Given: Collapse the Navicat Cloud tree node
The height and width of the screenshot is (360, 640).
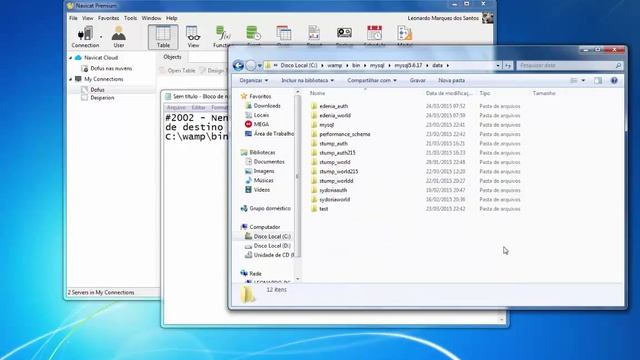Looking at the screenshot, I should [x=71, y=58].
